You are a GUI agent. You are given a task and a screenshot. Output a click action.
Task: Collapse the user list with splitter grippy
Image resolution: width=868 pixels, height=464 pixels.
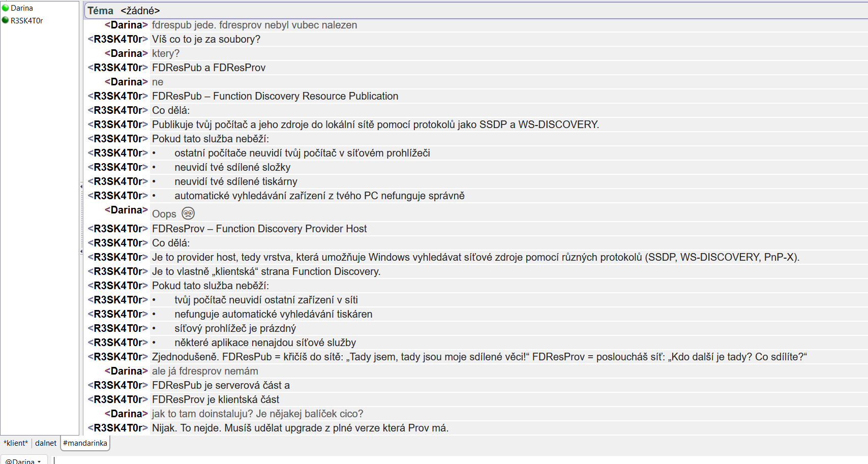pos(81,187)
